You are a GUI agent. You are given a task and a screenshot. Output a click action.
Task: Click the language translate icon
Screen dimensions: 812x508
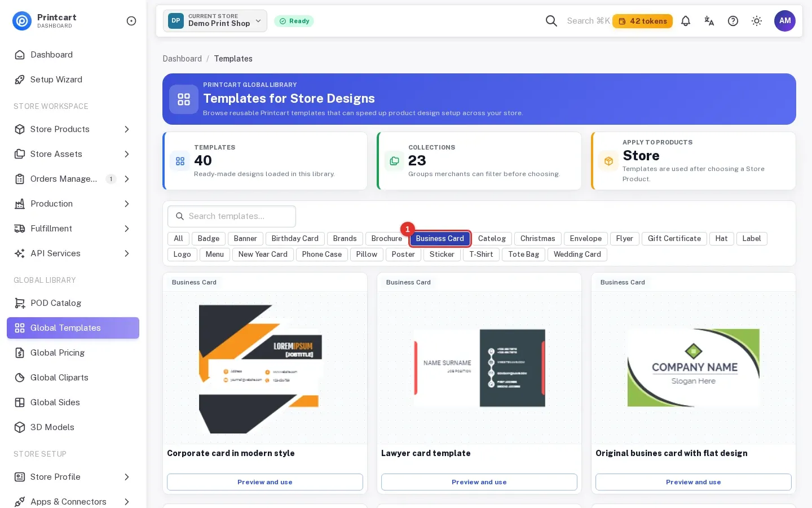709,21
